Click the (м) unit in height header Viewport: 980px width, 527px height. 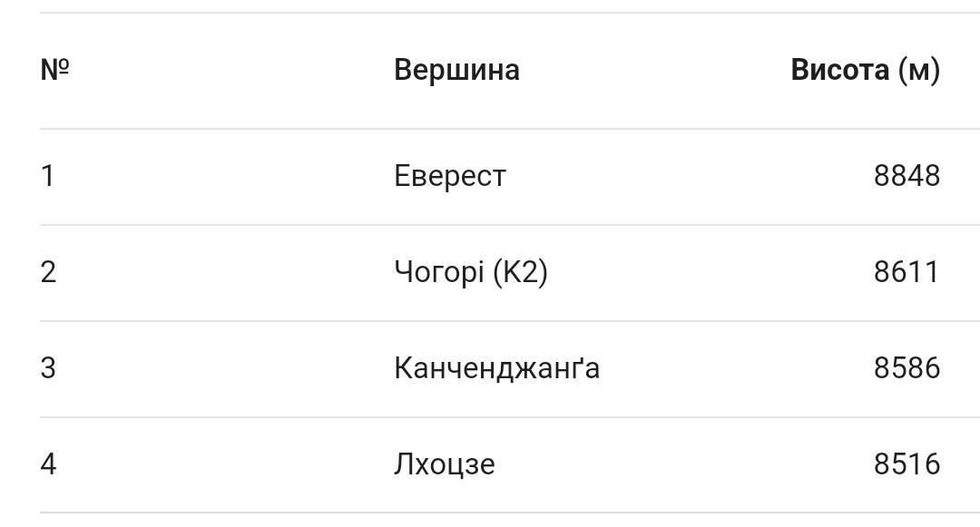click(x=918, y=70)
